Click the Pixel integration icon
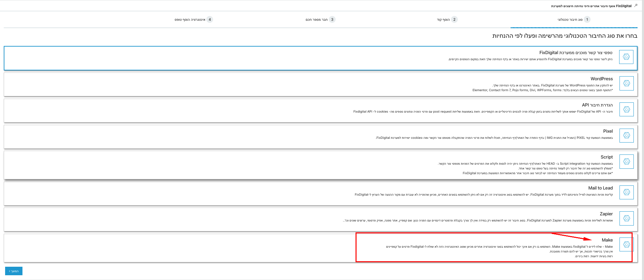Image resolution: width=644 pixels, height=280 pixels. point(626,135)
